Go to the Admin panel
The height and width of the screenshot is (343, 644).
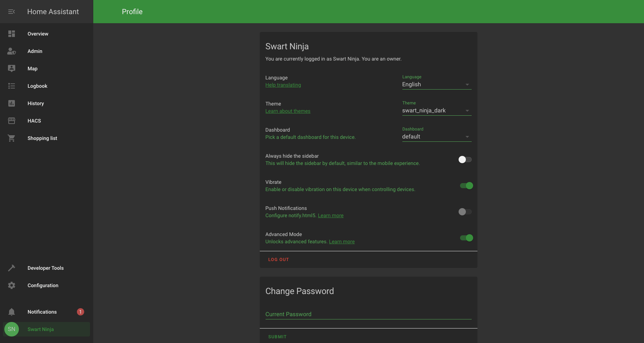(x=46, y=51)
